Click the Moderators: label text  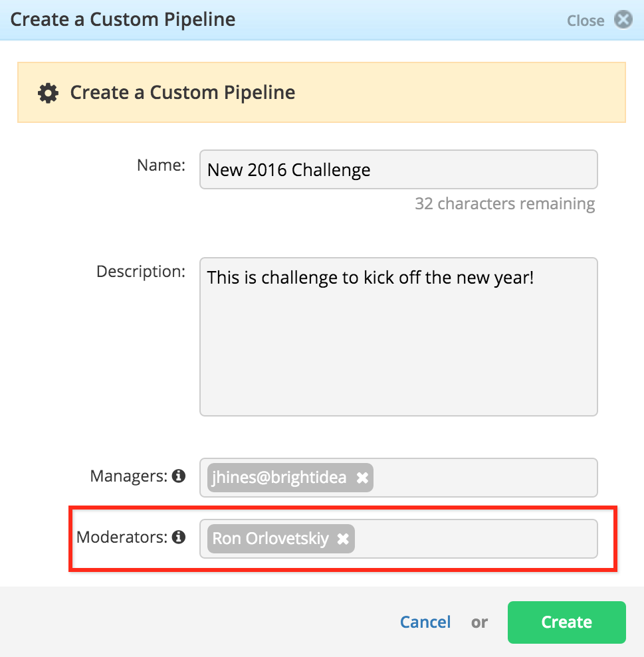122,537
